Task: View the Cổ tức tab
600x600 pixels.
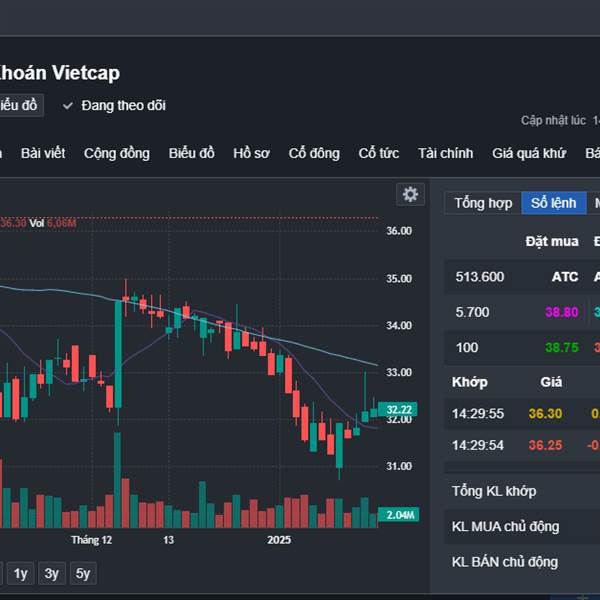Action: point(378,153)
